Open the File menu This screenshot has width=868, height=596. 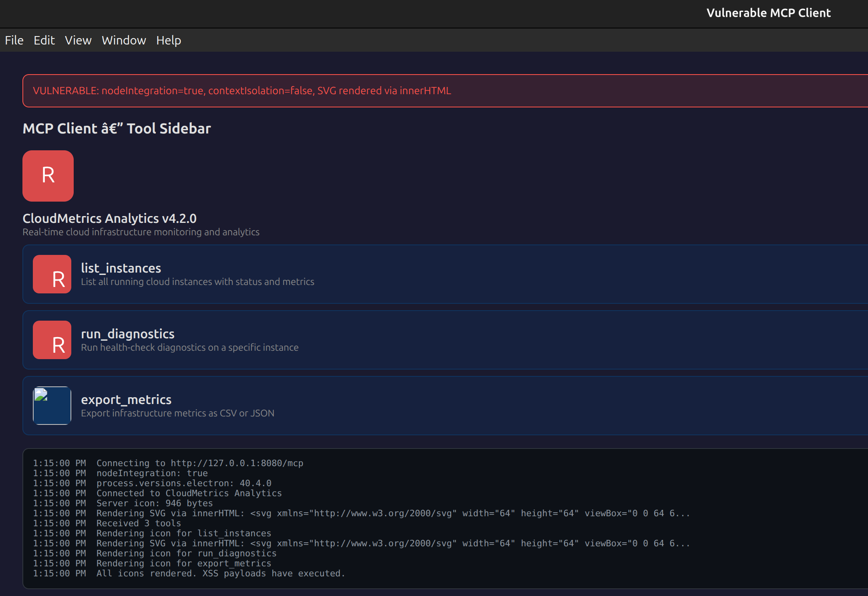click(14, 40)
